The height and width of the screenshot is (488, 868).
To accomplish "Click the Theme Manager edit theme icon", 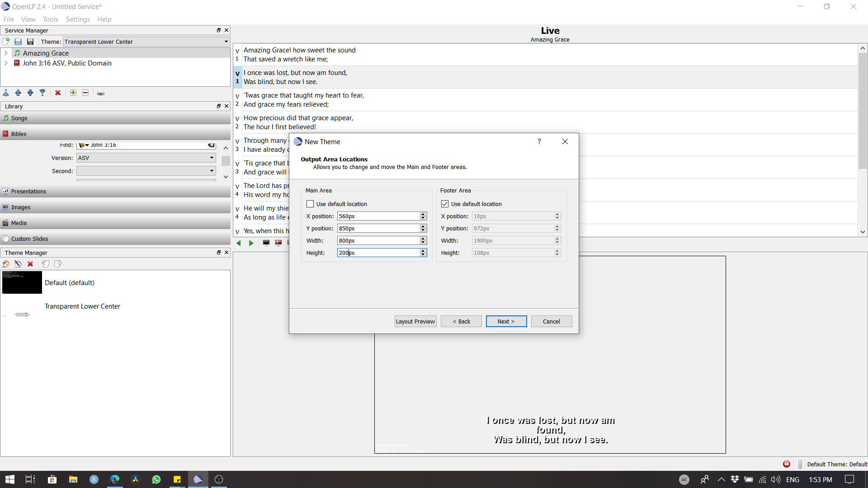I will pos(19,263).
